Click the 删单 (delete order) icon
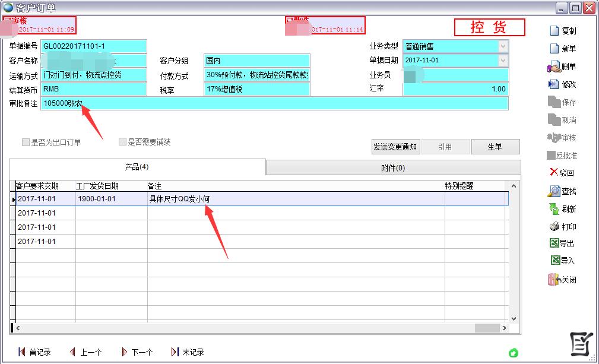 pos(553,67)
